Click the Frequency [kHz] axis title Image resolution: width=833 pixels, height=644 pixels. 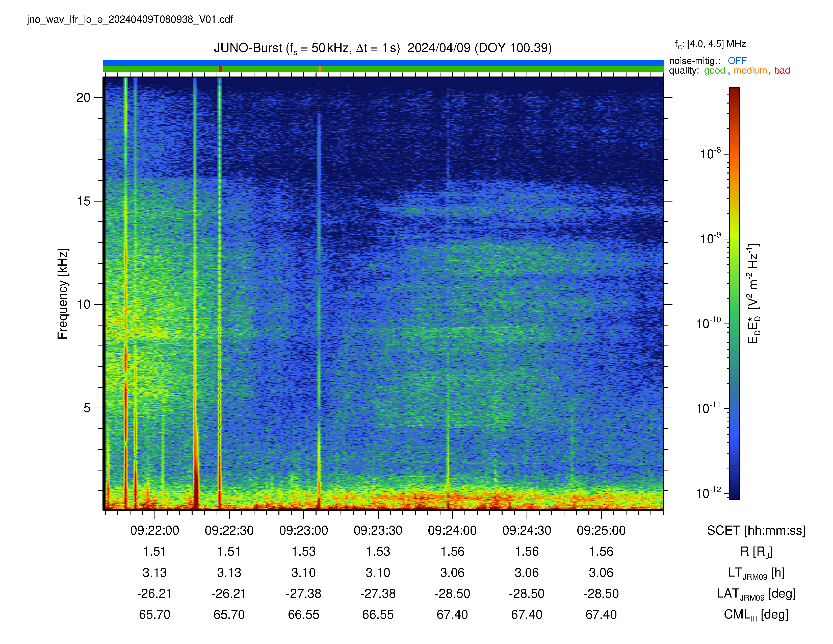(x=63, y=294)
